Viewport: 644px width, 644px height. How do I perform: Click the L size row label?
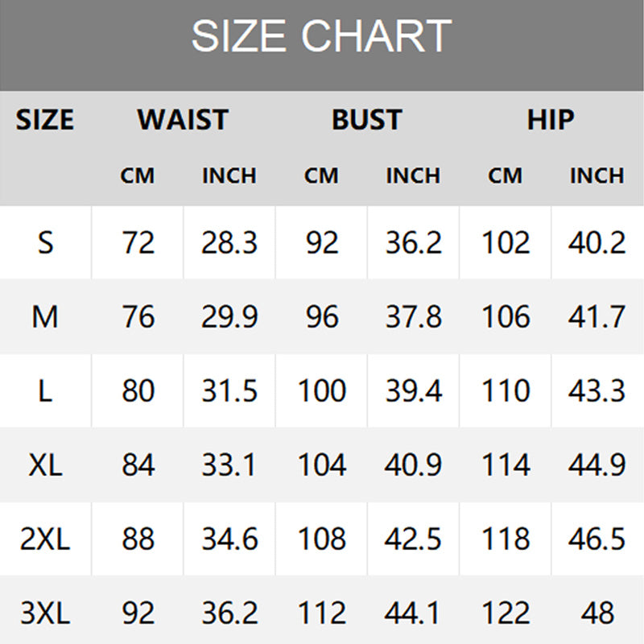[45, 390]
